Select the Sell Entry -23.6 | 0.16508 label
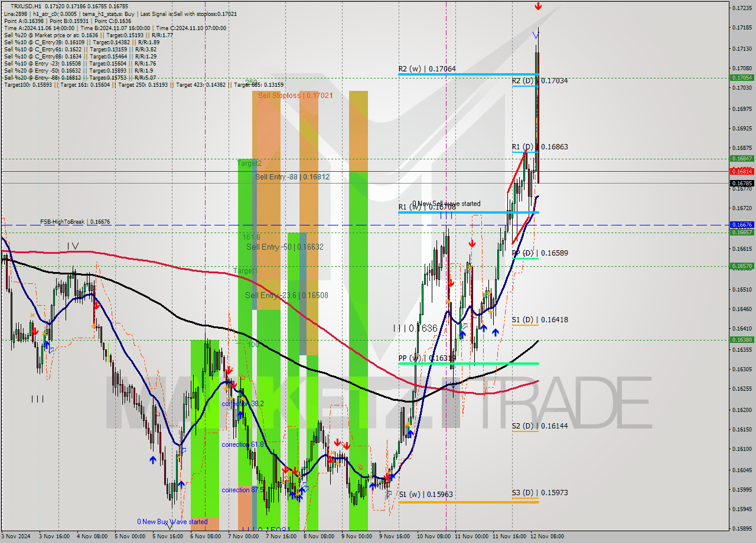Viewport: 756px width, 543px height. [x=286, y=296]
